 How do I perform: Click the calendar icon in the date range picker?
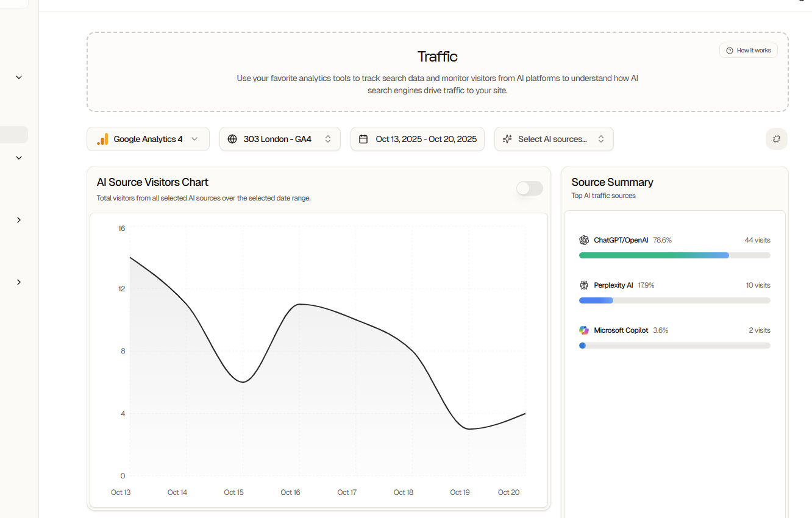(x=363, y=139)
